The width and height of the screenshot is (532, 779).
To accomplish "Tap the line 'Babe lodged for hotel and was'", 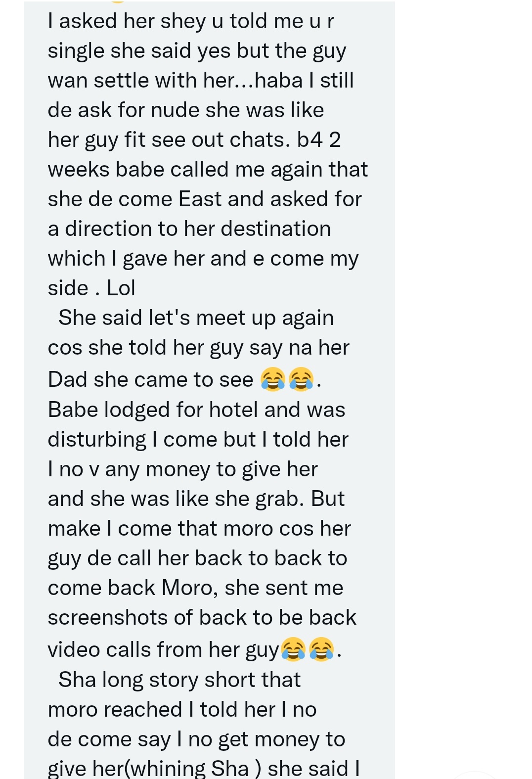I will tap(196, 410).
